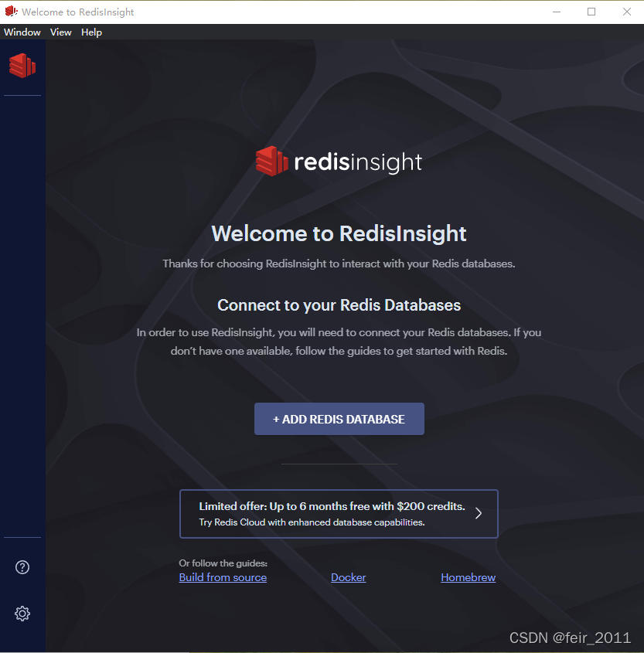Open the Docker guide link
Screen dimensions: 644x653
(348, 577)
